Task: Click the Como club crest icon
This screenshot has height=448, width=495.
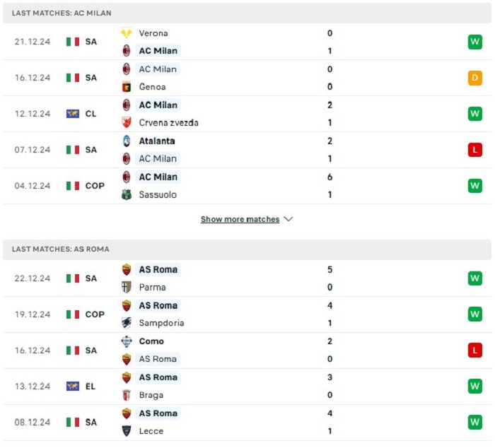Action: (127, 341)
